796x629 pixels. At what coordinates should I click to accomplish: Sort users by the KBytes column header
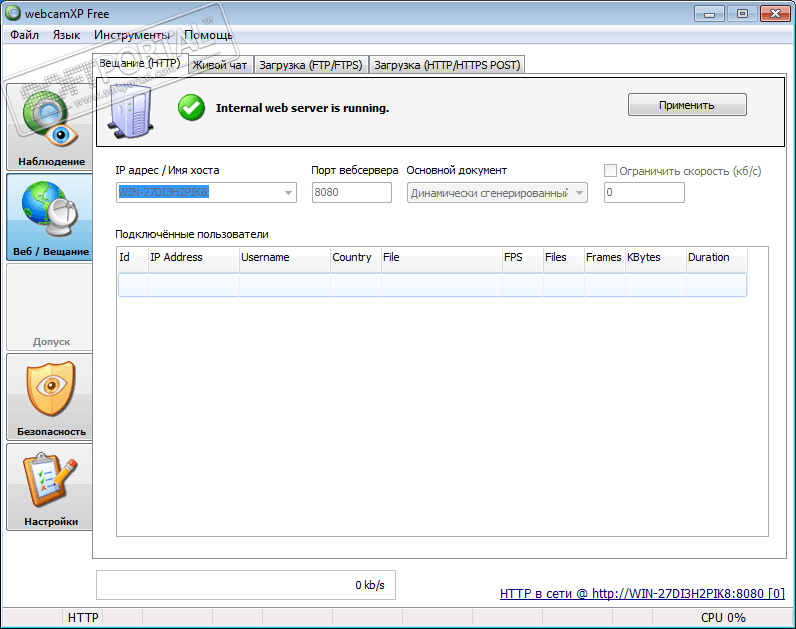click(656, 257)
